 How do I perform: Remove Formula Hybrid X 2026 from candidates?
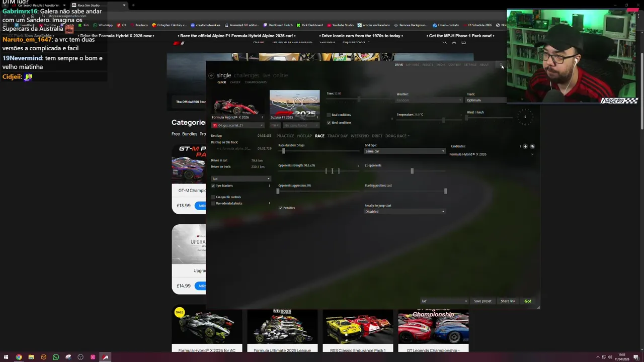tap(532, 154)
